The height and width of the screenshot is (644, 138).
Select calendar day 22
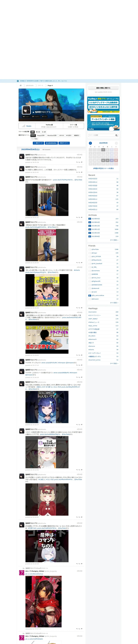pos(103,160)
